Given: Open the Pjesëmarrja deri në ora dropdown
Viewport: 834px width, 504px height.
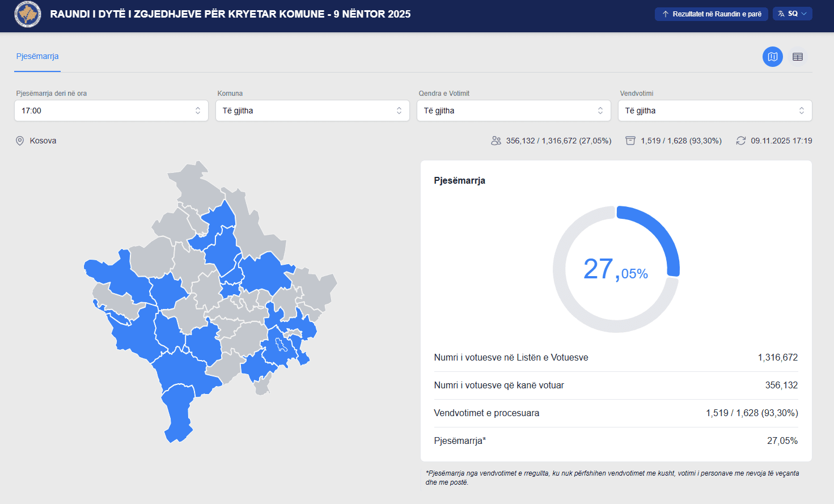Looking at the screenshot, I should (111, 111).
